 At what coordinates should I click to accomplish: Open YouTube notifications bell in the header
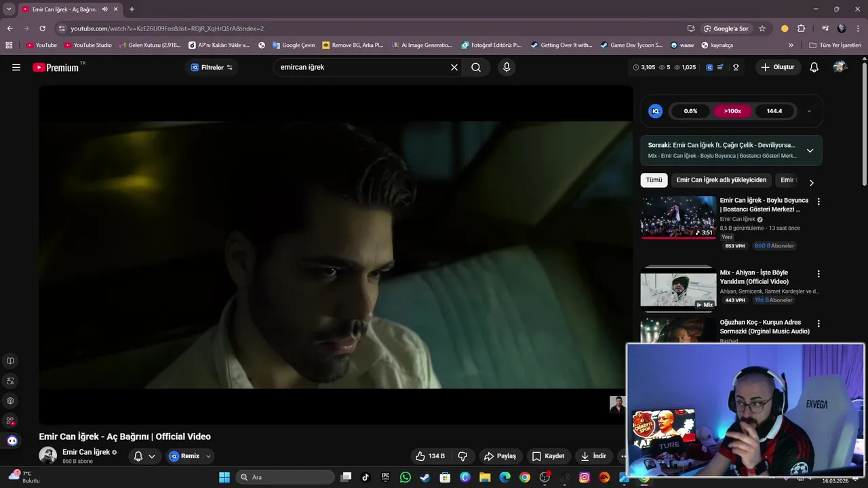(x=814, y=67)
